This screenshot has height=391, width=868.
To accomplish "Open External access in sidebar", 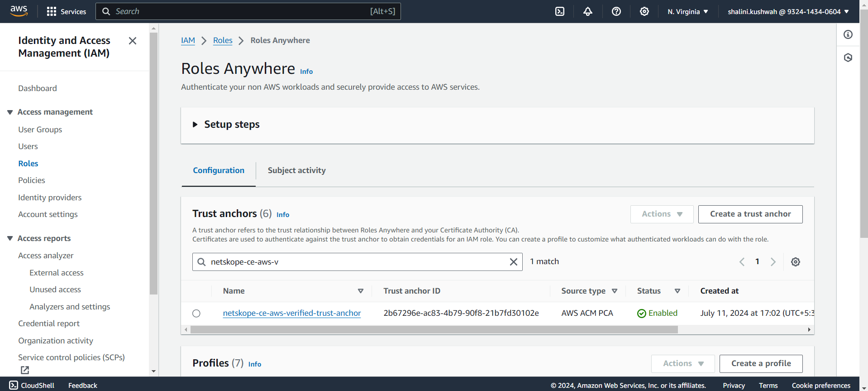I will tap(57, 273).
